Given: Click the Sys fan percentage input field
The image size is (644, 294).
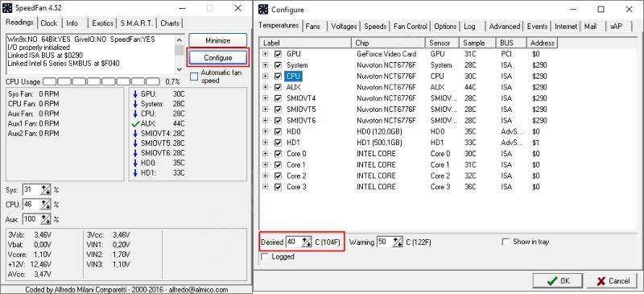Looking at the screenshot, I should [x=32, y=190].
